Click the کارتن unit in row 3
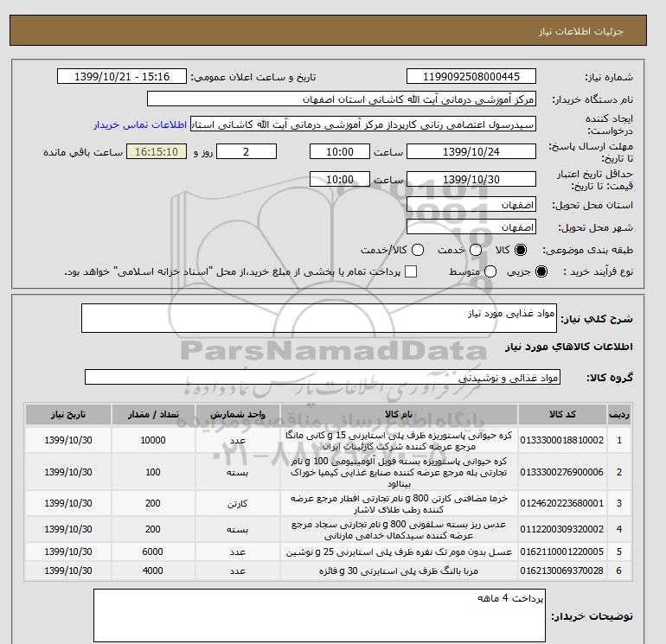666x644 pixels. (x=238, y=503)
